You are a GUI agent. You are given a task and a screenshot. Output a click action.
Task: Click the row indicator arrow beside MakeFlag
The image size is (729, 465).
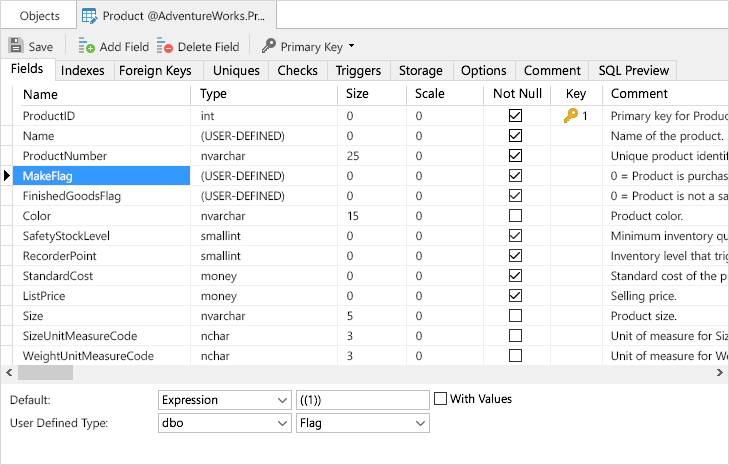(x=8, y=176)
